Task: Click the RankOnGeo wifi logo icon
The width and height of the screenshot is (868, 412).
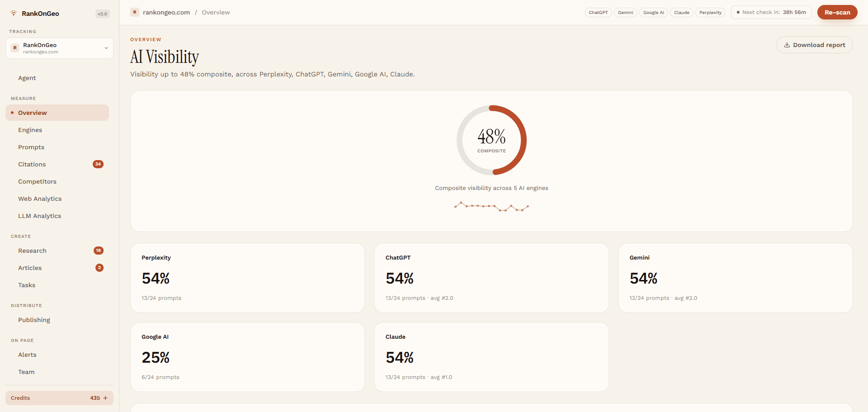Action: pyautogui.click(x=14, y=13)
